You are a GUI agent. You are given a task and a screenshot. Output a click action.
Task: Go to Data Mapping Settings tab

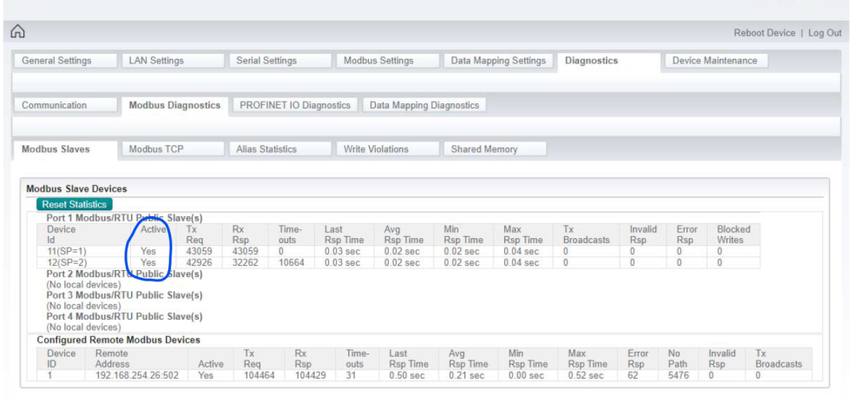pyautogui.click(x=498, y=61)
